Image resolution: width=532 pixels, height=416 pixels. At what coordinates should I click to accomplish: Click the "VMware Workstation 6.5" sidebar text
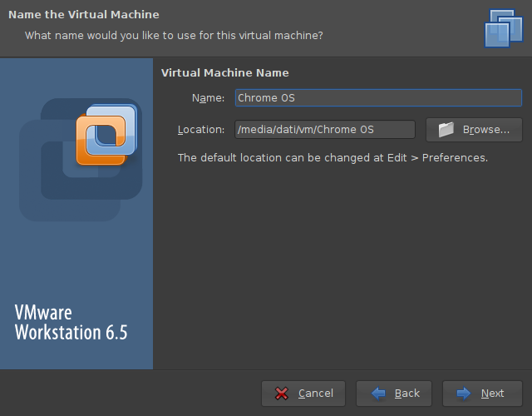pos(71,322)
